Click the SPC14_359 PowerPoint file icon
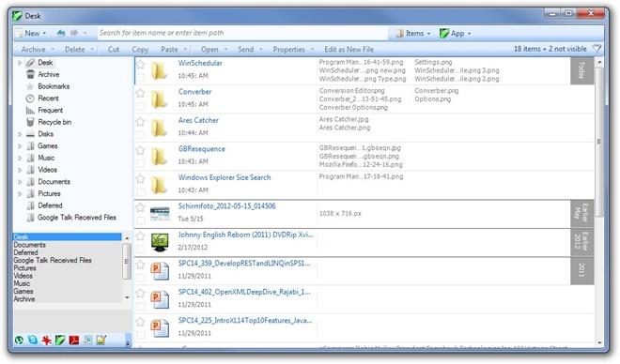 [x=160, y=271]
